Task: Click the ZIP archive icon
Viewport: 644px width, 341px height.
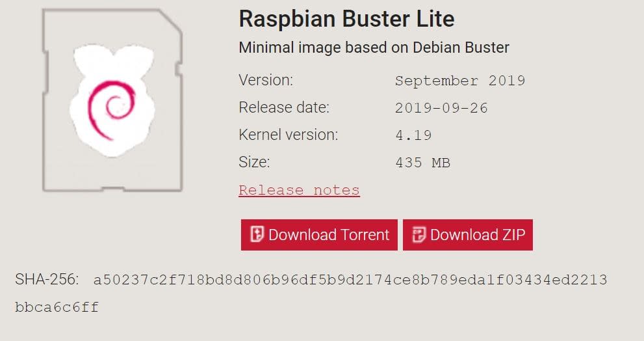Action: [419, 234]
